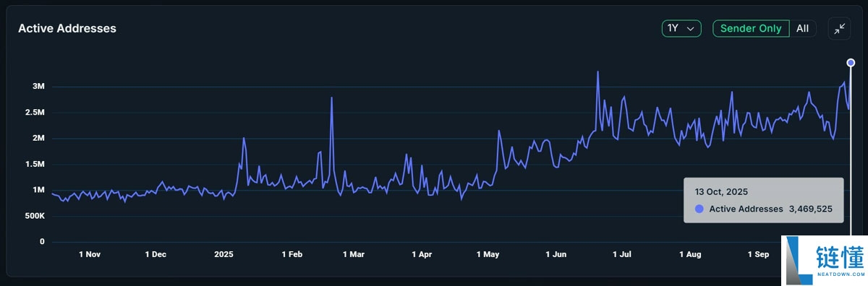This screenshot has height=286, width=868.
Task: Click the 1 May x-axis label
Action: coord(488,254)
